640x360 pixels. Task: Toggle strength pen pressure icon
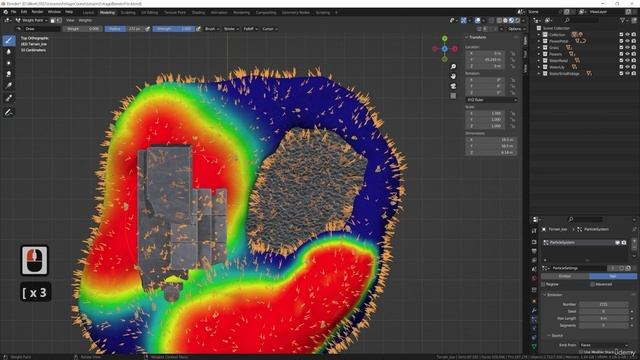198,29
